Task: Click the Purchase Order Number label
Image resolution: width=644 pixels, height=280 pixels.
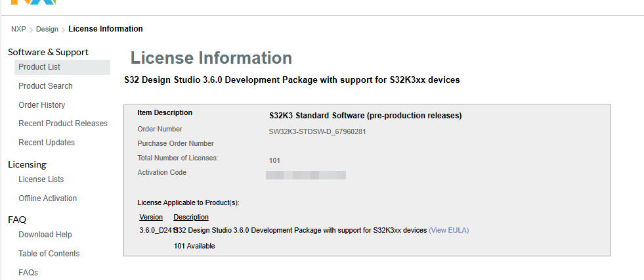Action: 175,143
